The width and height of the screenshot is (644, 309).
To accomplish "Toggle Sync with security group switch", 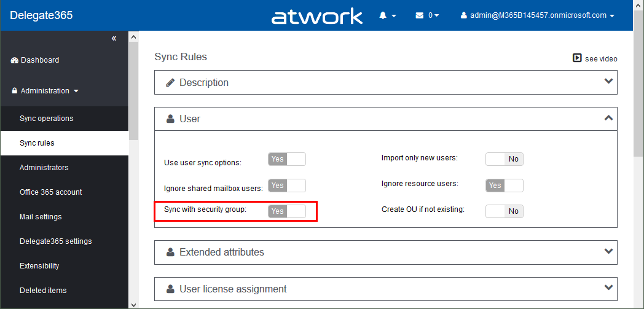I will tap(287, 211).
